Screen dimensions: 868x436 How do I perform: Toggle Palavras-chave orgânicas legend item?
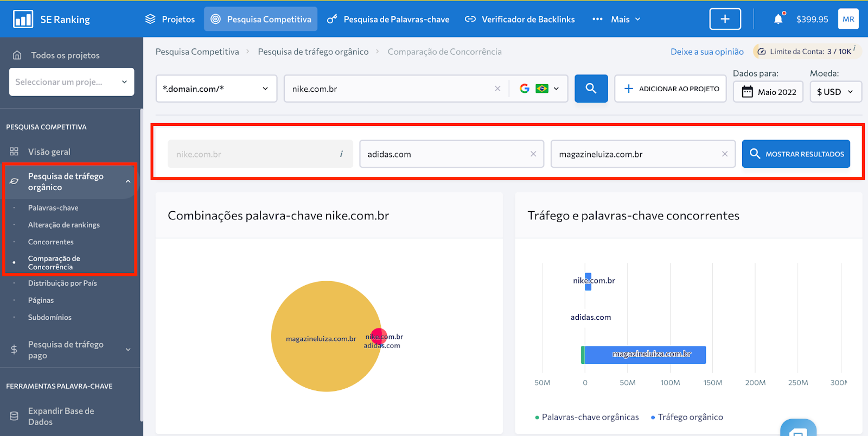point(587,417)
